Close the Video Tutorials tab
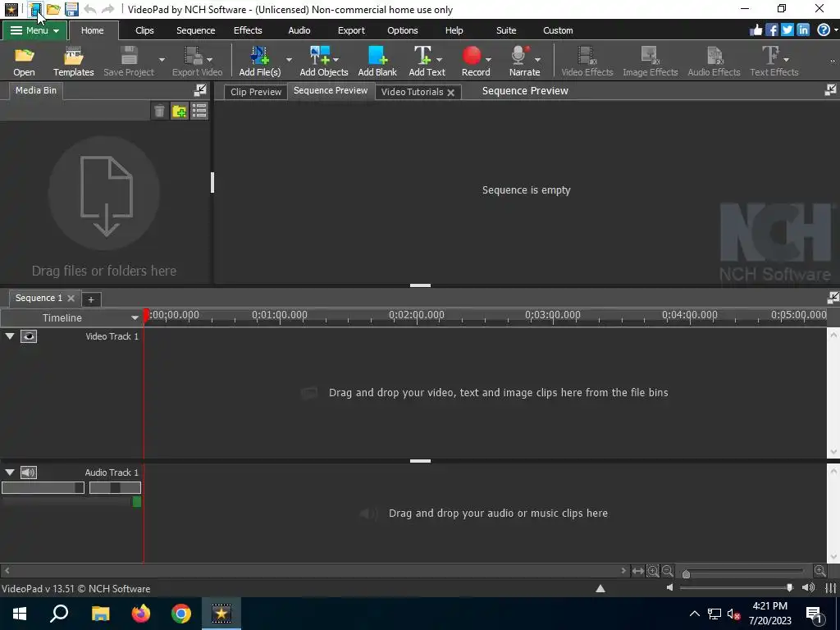Viewport: 840px width, 630px height. click(451, 92)
